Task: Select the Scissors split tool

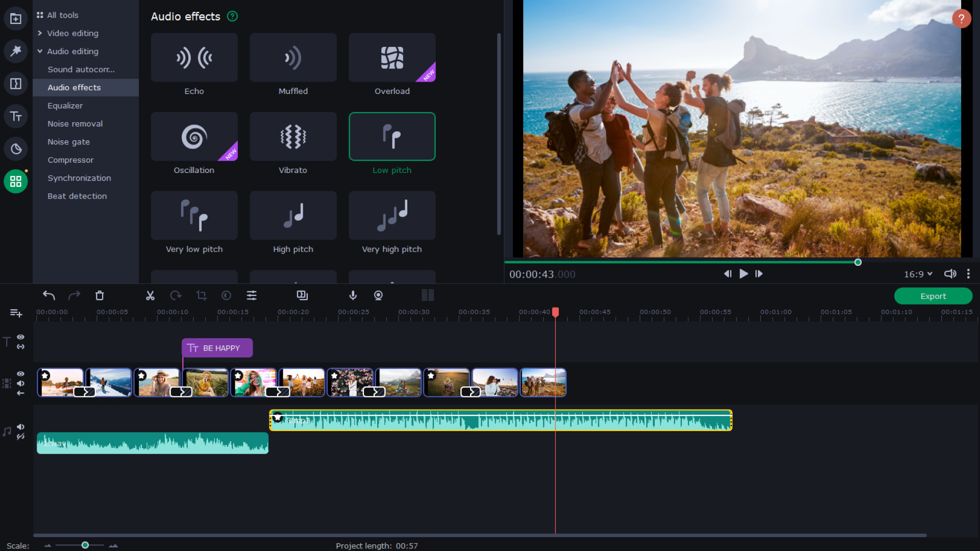Action: coord(151,295)
